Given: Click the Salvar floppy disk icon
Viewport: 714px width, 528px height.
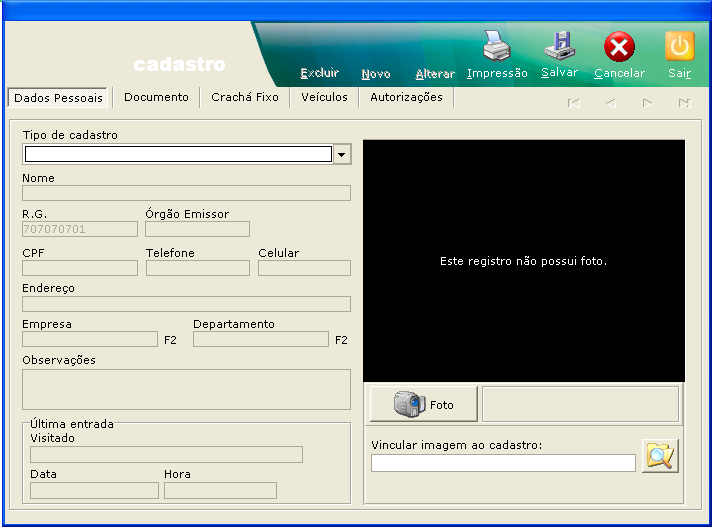Looking at the screenshot, I should pyautogui.click(x=560, y=46).
